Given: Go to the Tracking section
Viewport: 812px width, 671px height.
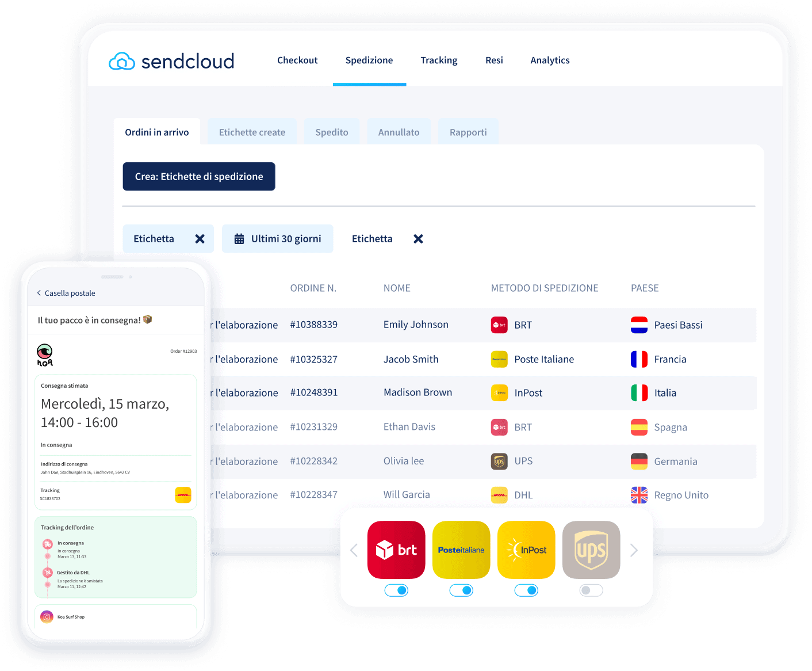Looking at the screenshot, I should coord(439,60).
